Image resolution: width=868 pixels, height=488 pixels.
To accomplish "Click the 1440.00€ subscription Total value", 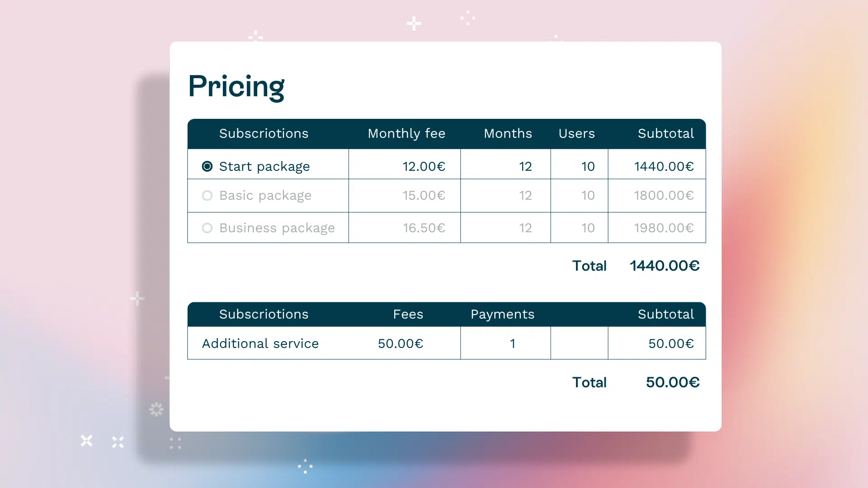I will [x=665, y=266].
